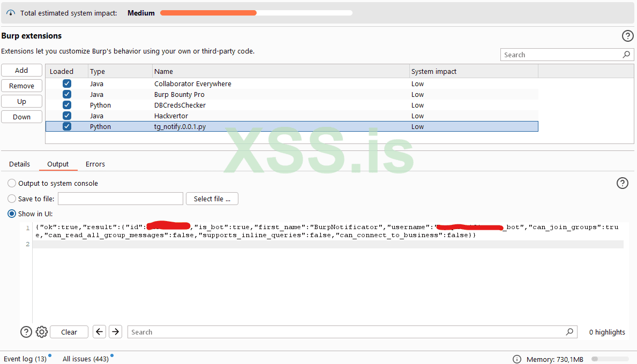
Task: Switch to the Output tab
Action: (58, 164)
